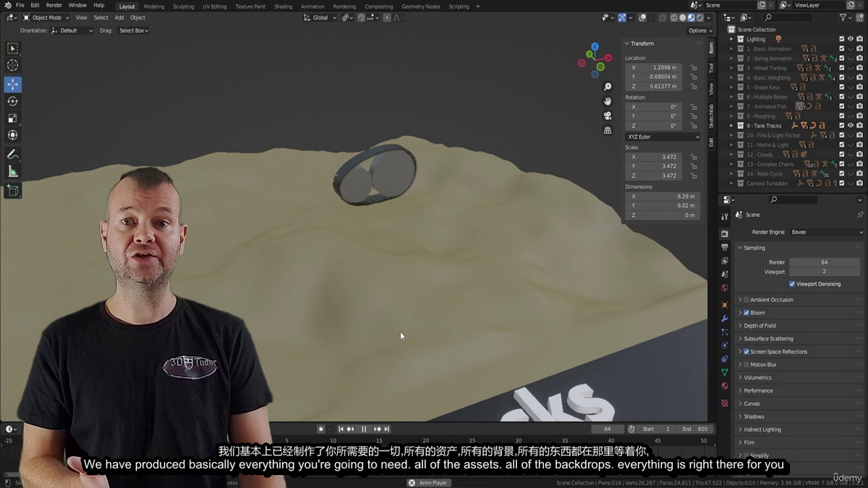Click the Viewport samples 2 field

point(825,272)
